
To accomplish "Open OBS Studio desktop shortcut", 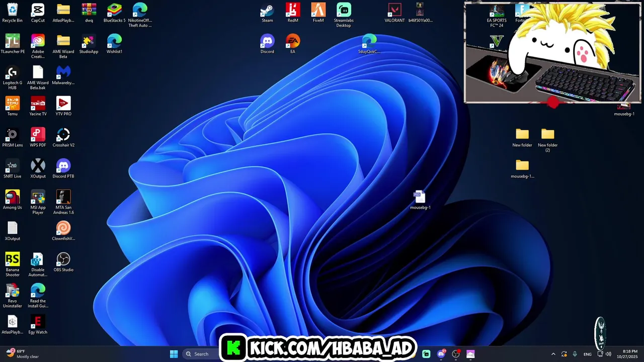I will [x=63, y=262].
